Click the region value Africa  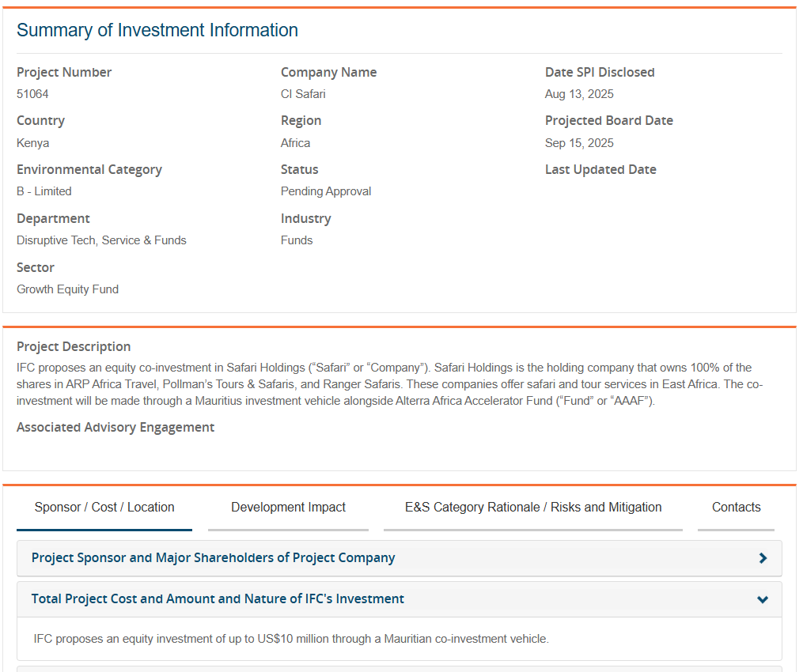[296, 143]
